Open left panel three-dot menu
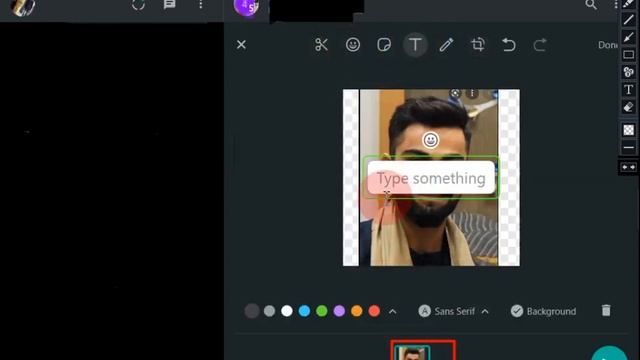 [200, 4]
